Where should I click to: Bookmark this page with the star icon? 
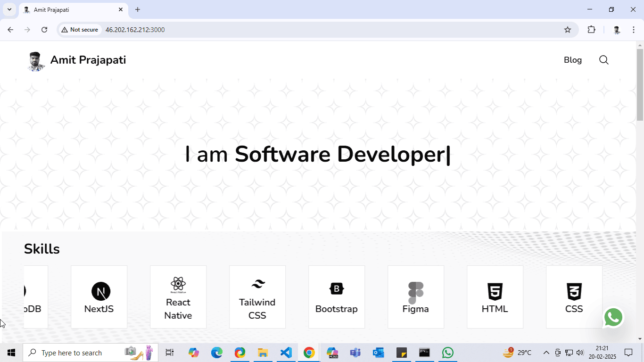coord(568,30)
